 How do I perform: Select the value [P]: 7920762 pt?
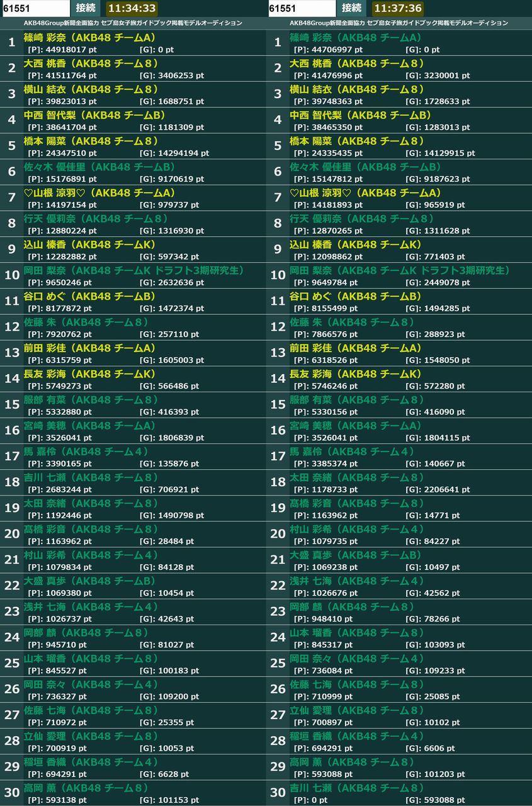point(60,333)
